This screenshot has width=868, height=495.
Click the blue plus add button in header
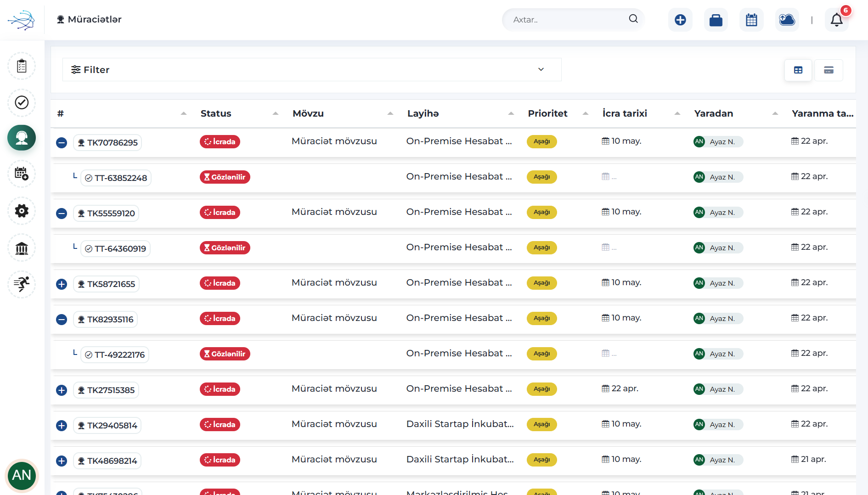click(x=680, y=20)
